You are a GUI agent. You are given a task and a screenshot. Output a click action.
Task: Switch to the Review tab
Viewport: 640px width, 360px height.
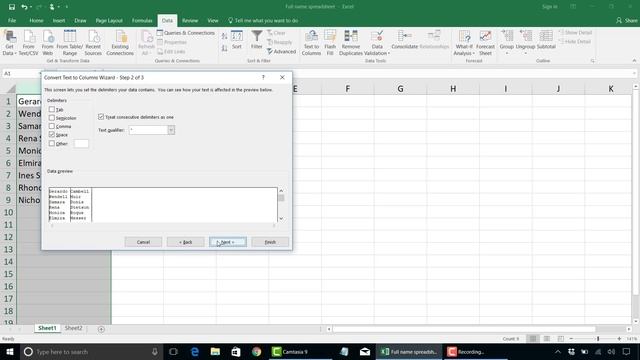190,20
